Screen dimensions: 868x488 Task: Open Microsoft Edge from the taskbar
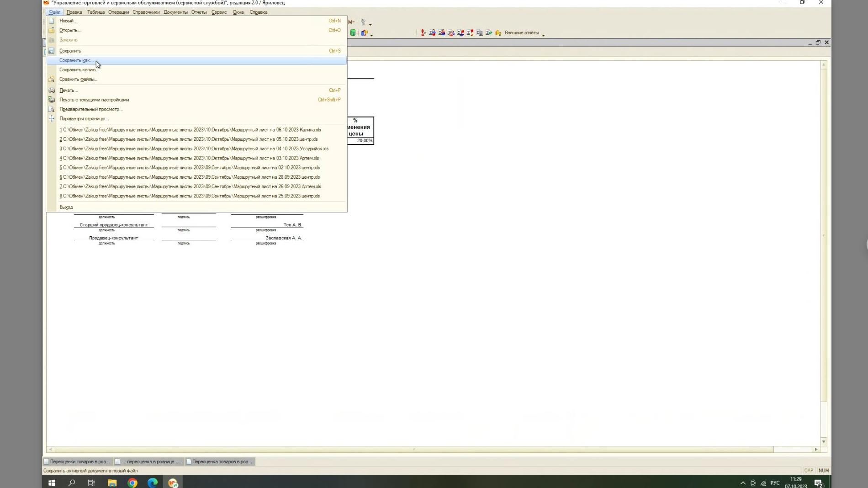(153, 483)
